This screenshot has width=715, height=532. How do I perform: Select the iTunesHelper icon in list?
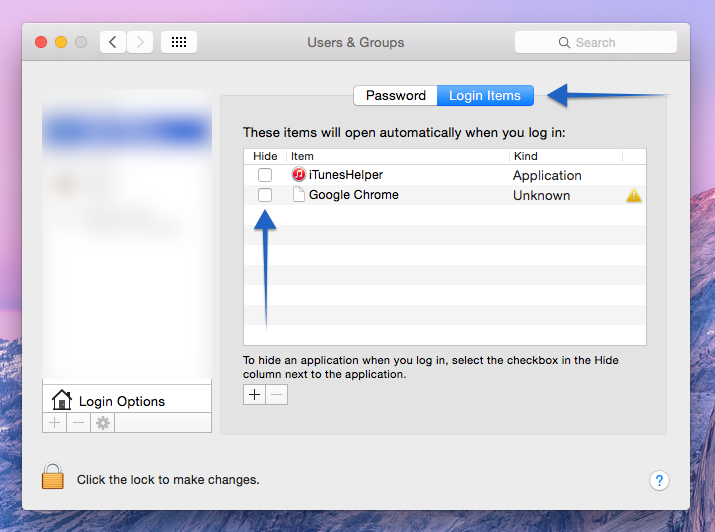[x=299, y=174]
